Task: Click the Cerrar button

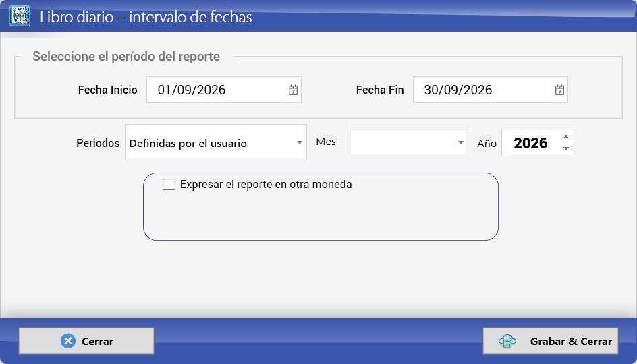Action: pyautogui.click(x=86, y=341)
